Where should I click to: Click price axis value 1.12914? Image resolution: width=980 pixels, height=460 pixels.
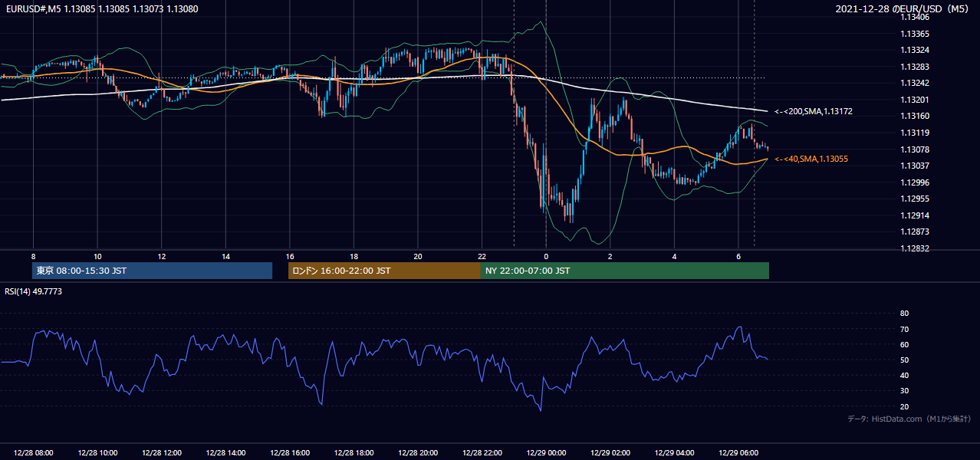(915, 215)
